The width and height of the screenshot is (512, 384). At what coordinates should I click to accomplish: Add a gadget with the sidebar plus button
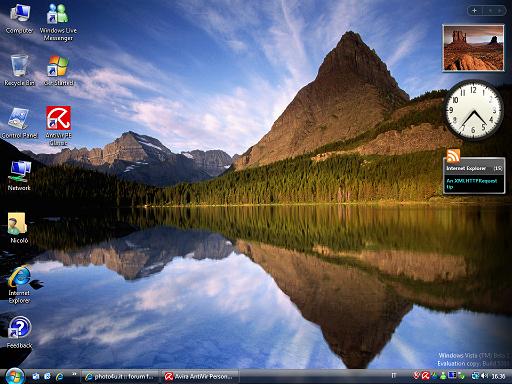(x=474, y=11)
